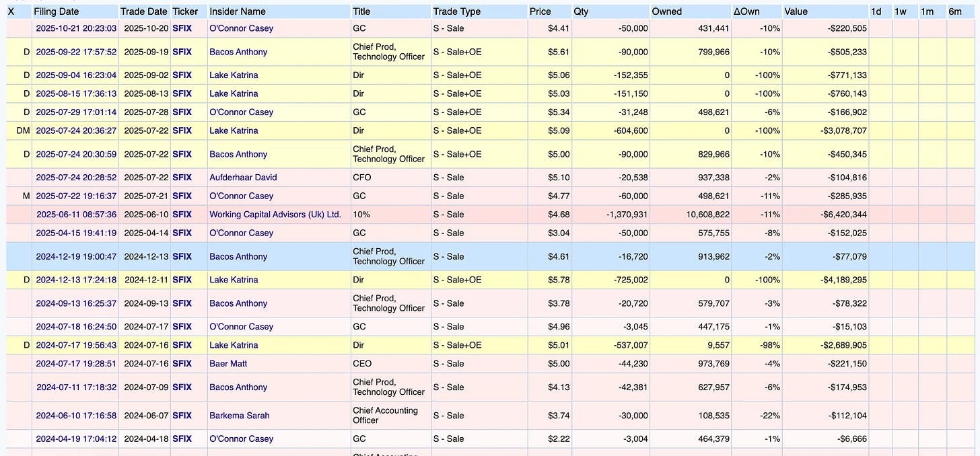Click the SFIX ticker in the first row
The width and height of the screenshot is (980, 456).
[182, 28]
